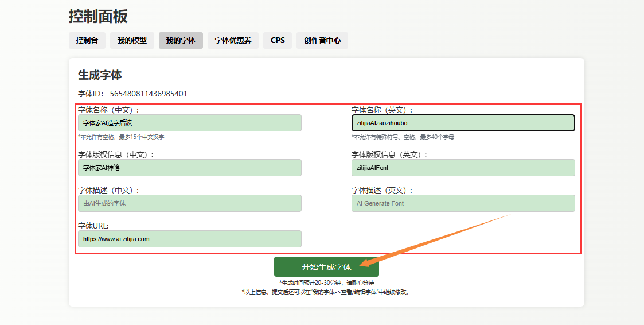Open the CPS tab

(x=278, y=40)
